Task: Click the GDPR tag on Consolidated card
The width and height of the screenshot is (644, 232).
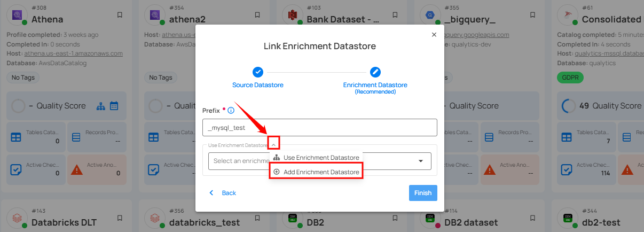Action: point(570,78)
